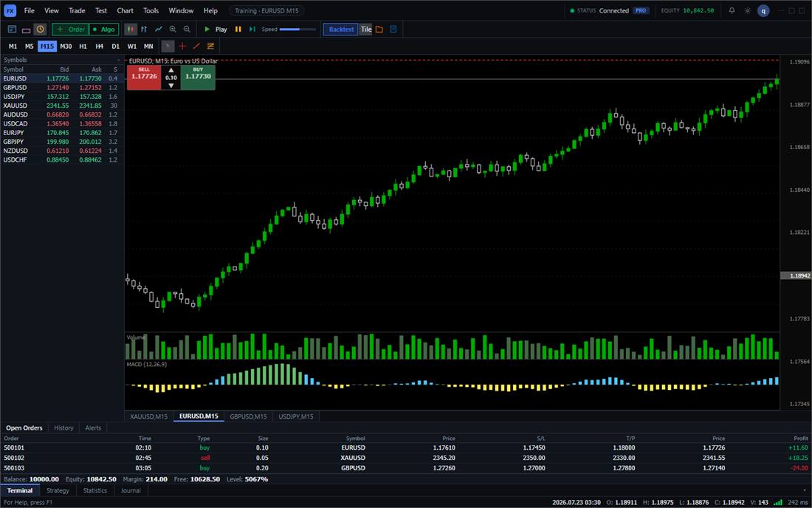This screenshot has height=508, width=812.
Task: Switch to the XAUUSD,M15 chart tab
Action: pyautogui.click(x=148, y=416)
